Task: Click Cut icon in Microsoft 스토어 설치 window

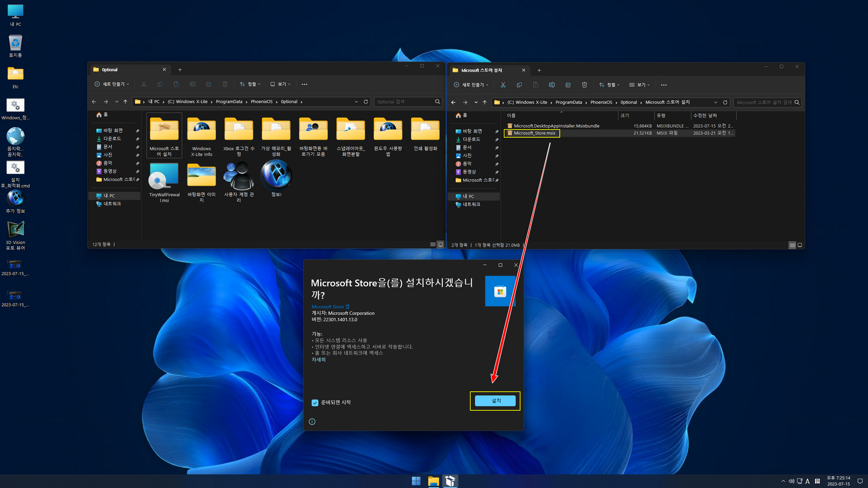Action: point(503,84)
